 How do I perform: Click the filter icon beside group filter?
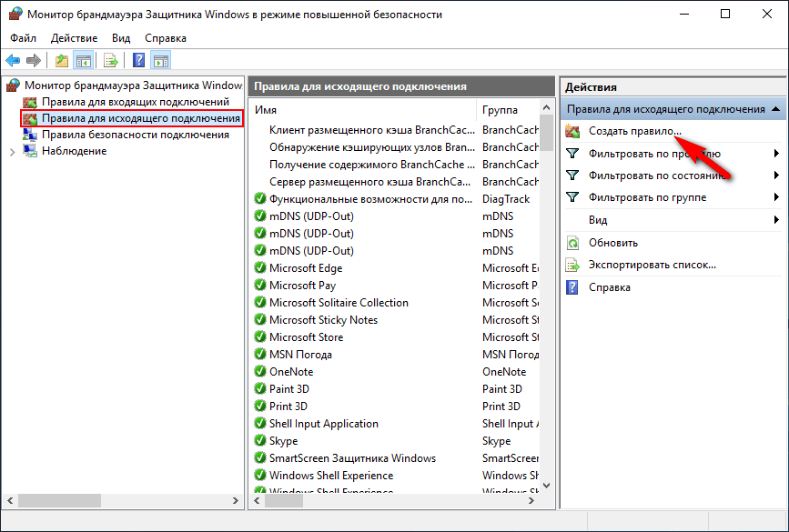click(x=572, y=197)
